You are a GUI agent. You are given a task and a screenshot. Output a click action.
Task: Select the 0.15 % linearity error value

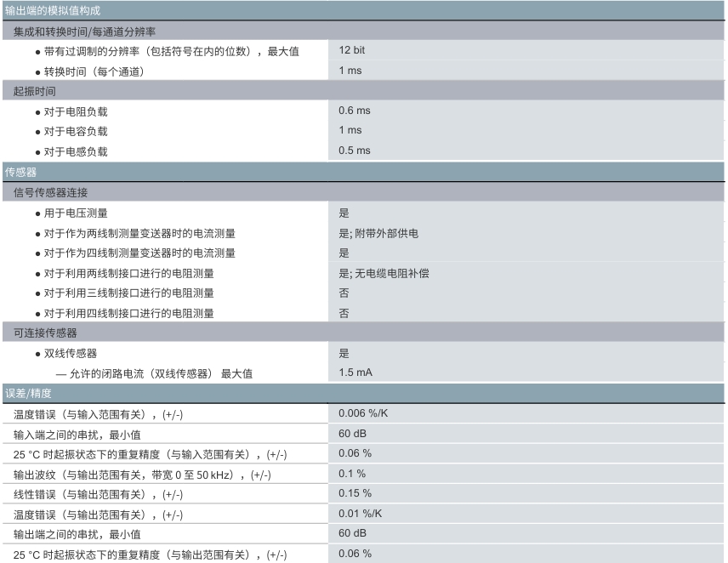(x=355, y=493)
